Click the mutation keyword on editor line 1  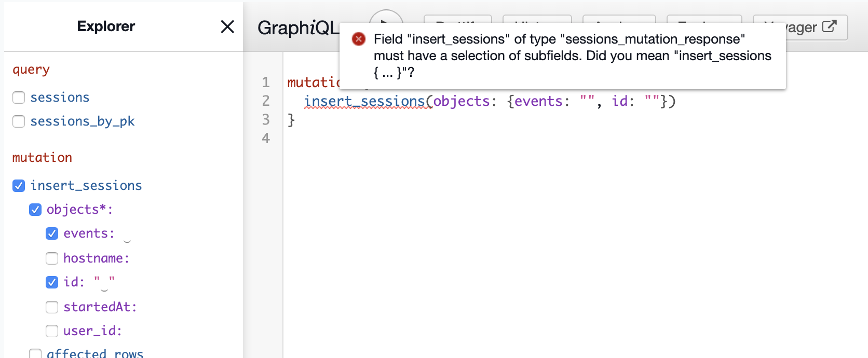313,82
